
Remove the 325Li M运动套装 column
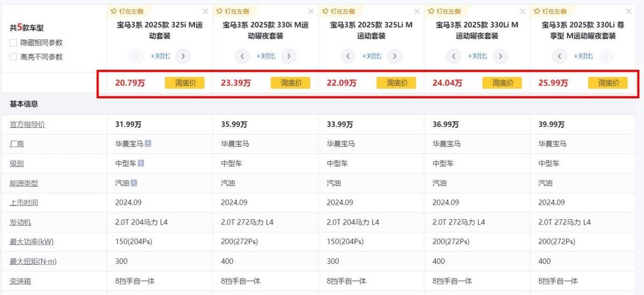417,11
